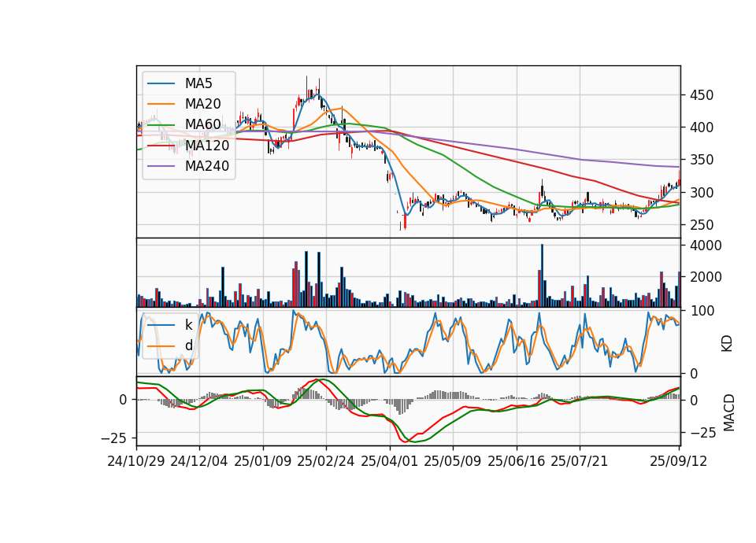The image size is (756, 543).
Task: Click the orange MA20 legend line swatch
Action: coord(161,104)
